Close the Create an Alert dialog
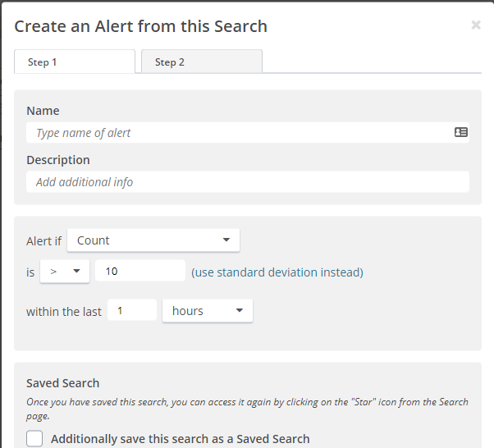The width and height of the screenshot is (494, 448). point(476,25)
